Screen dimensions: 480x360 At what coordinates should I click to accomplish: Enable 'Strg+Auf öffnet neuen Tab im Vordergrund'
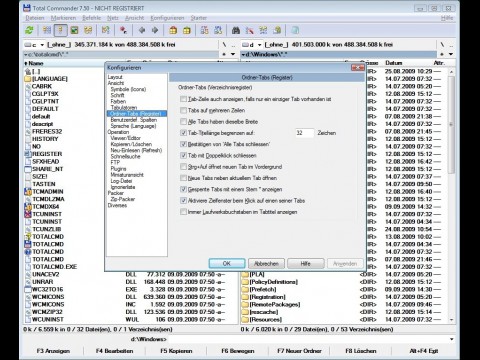click(183, 167)
